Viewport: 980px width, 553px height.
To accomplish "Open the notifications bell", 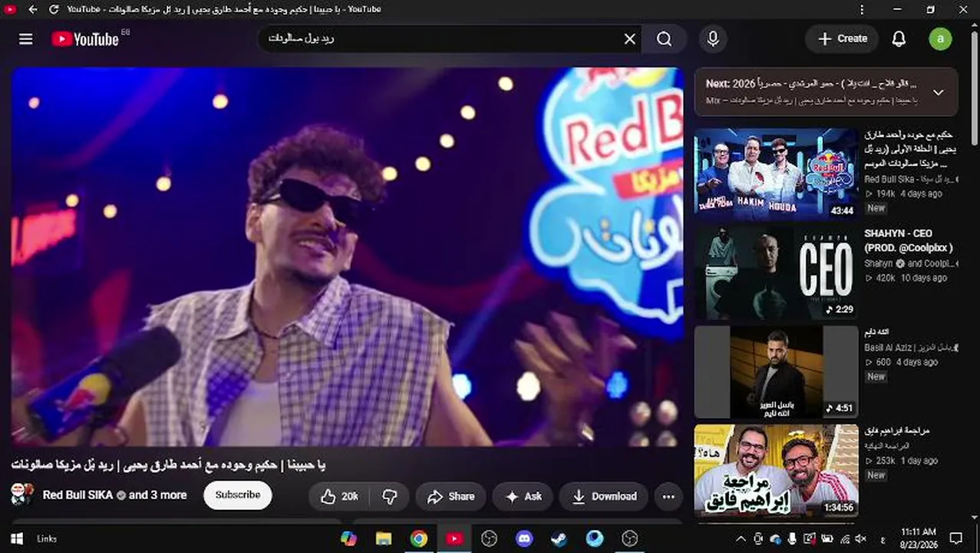I will tap(899, 38).
